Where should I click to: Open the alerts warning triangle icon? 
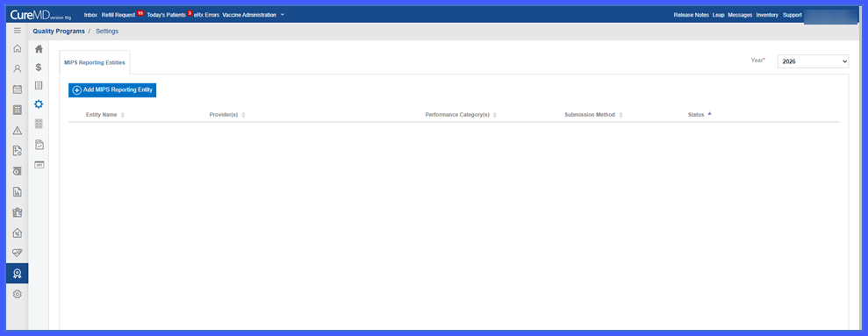(18, 131)
